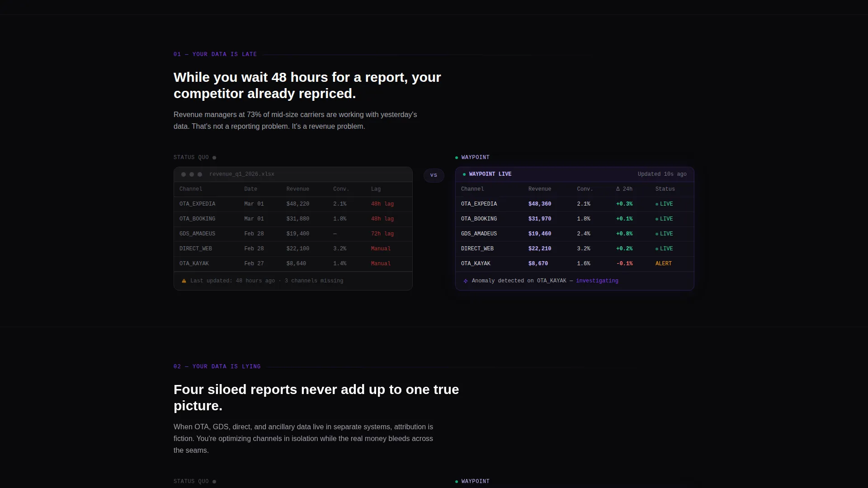The height and width of the screenshot is (488, 868).
Task: Click the 'Feb 27' date cell
Action: 254,264
